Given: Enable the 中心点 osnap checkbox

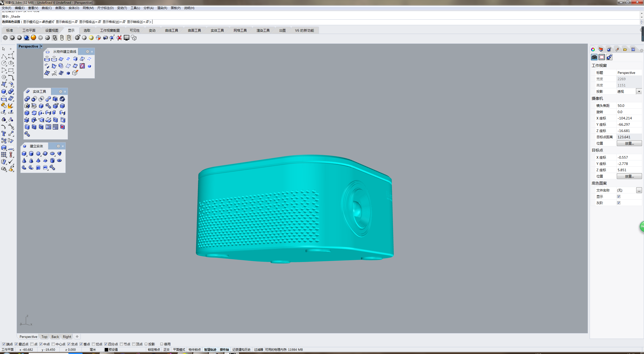Looking at the screenshot, I should (53, 344).
